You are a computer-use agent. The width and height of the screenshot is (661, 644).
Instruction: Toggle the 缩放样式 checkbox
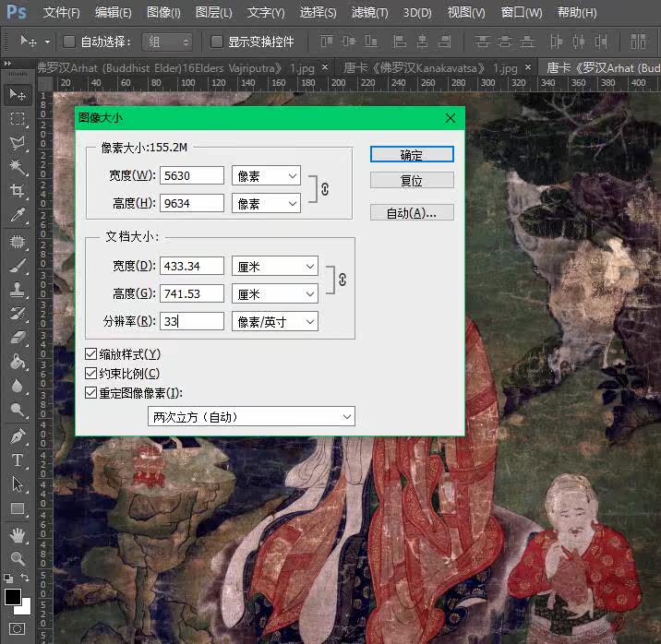[90, 353]
